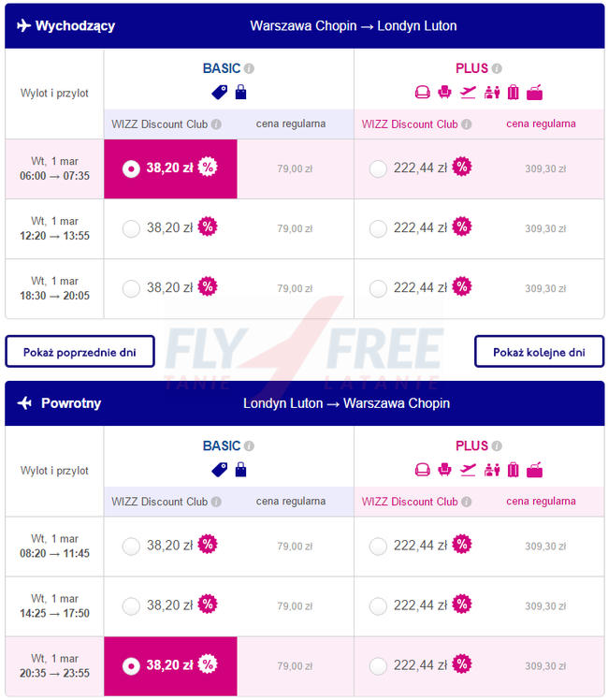Click the departing airplane icon under outbound PLUS
Screen dimensions: 608x700
coord(469,92)
